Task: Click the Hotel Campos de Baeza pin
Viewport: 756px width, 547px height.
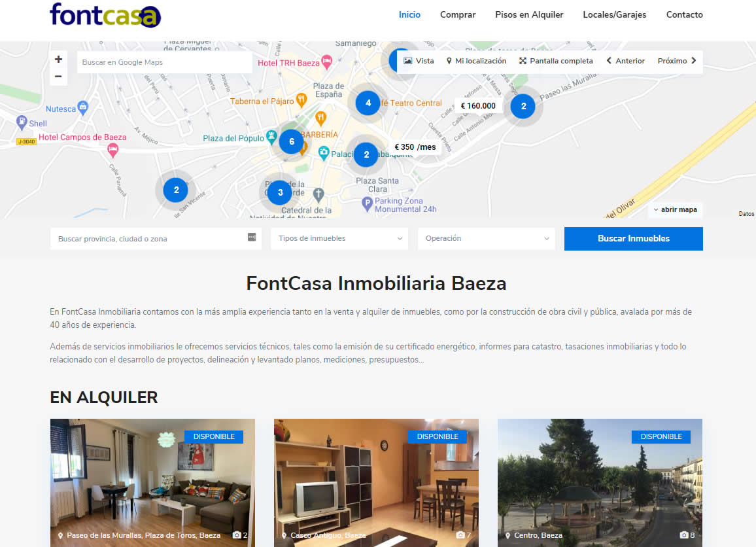Action: tap(113, 150)
